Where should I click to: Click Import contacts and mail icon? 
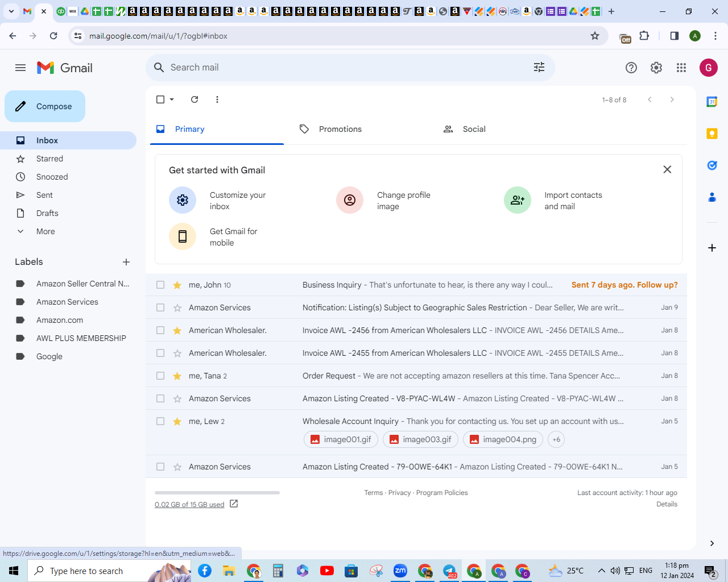[518, 200]
